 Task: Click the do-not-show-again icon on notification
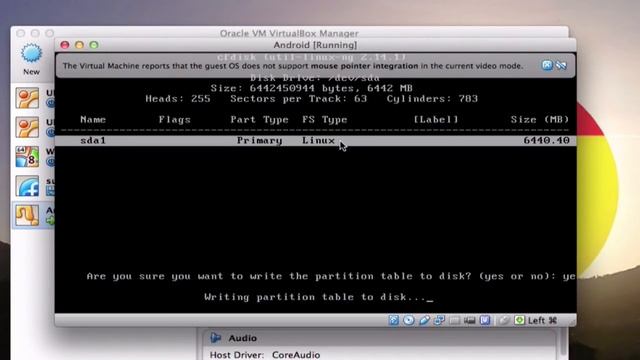[x=562, y=65]
